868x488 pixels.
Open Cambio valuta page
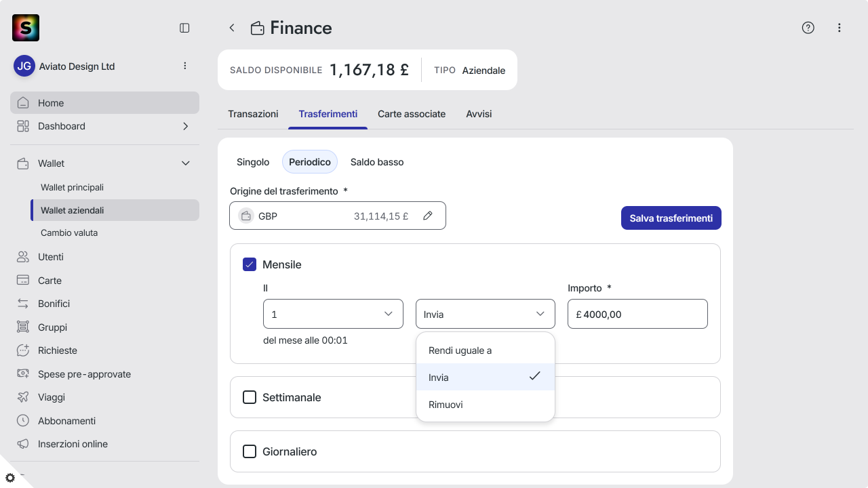(x=69, y=232)
